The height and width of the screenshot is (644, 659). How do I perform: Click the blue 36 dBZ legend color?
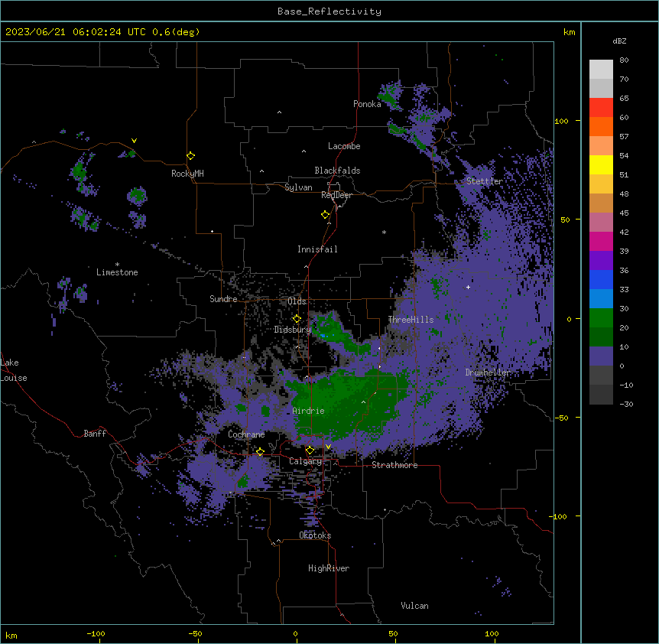click(601, 279)
